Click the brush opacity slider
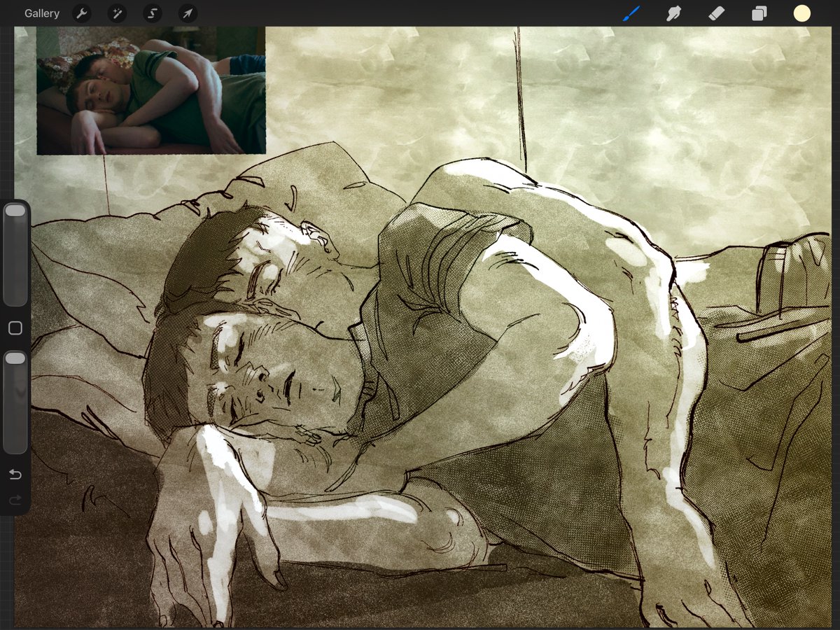840x630 pixels. pyautogui.click(x=15, y=402)
